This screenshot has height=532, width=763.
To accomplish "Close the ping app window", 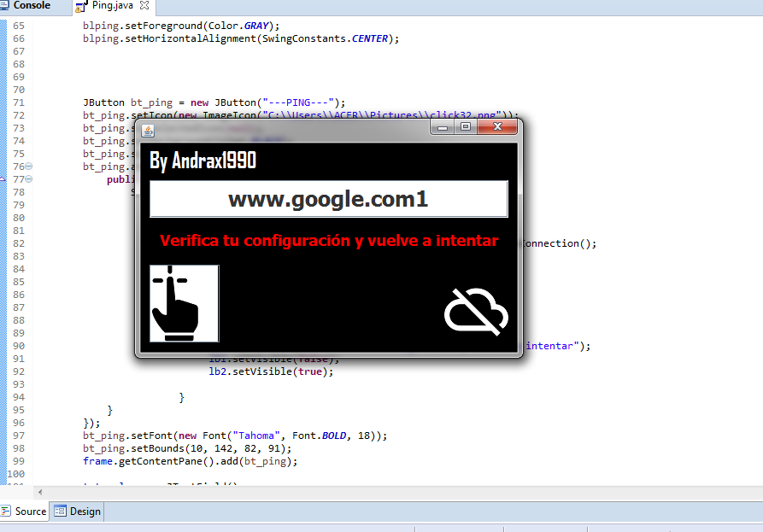I will pyautogui.click(x=497, y=127).
